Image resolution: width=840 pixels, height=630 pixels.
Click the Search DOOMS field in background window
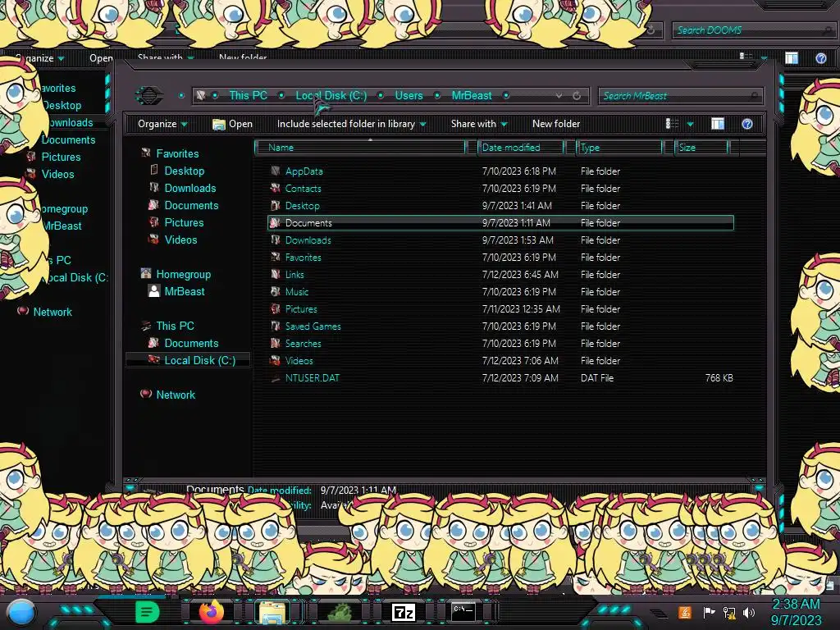[x=753, y=30]
